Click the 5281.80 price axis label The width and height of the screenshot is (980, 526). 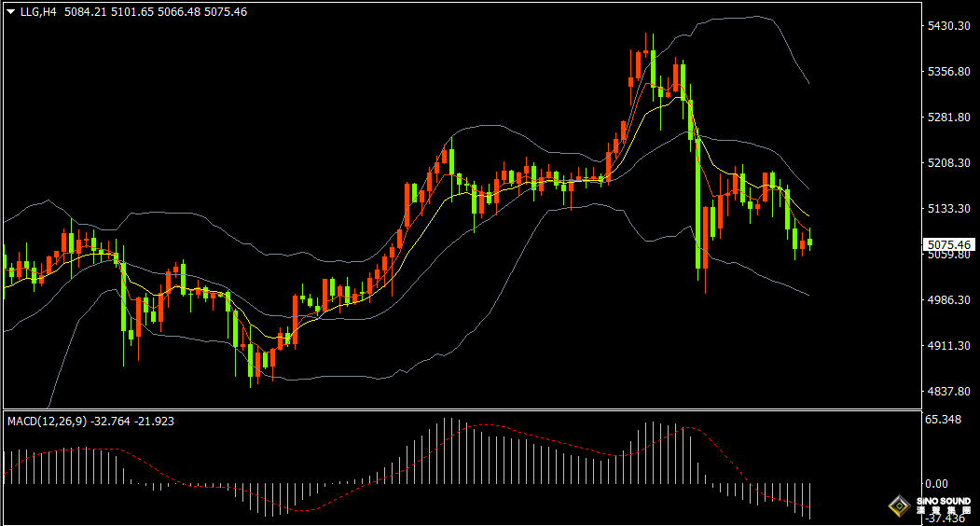coord(947,118)
